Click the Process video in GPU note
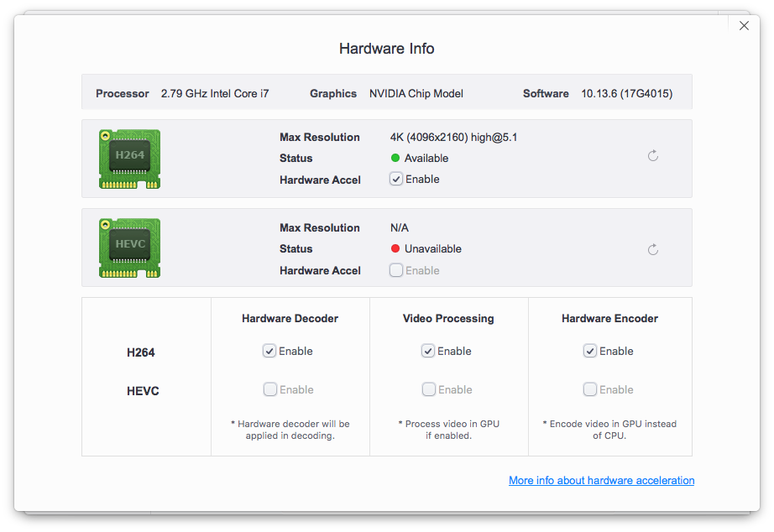 449,430
